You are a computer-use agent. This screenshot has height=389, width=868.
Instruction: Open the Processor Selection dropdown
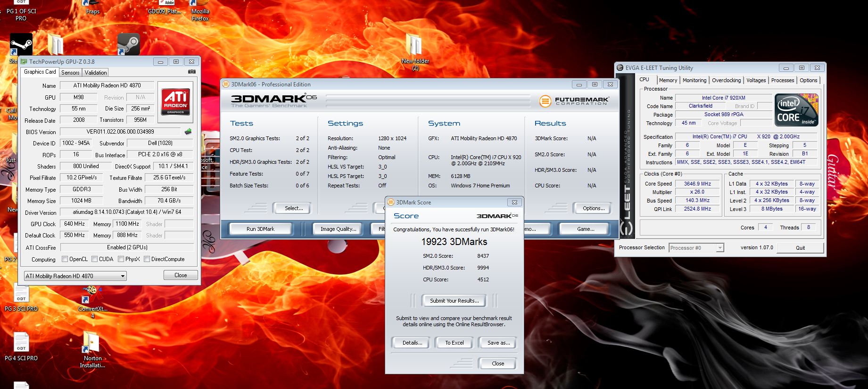click(719, 248)
